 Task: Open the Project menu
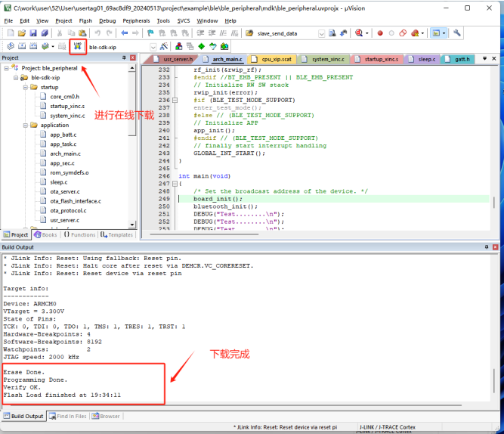click(x=63, y=20)
